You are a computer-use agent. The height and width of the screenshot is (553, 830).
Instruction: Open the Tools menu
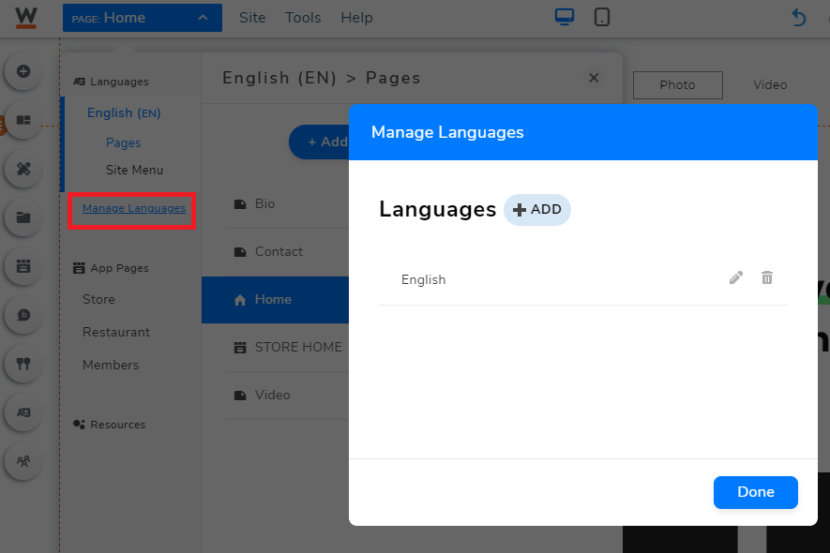point(303,17)
